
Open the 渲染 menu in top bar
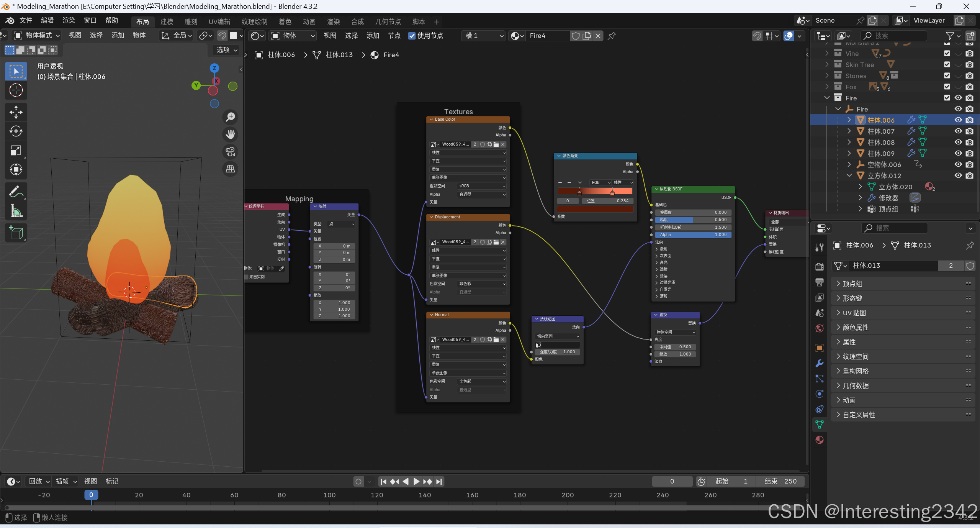[69, 20]
